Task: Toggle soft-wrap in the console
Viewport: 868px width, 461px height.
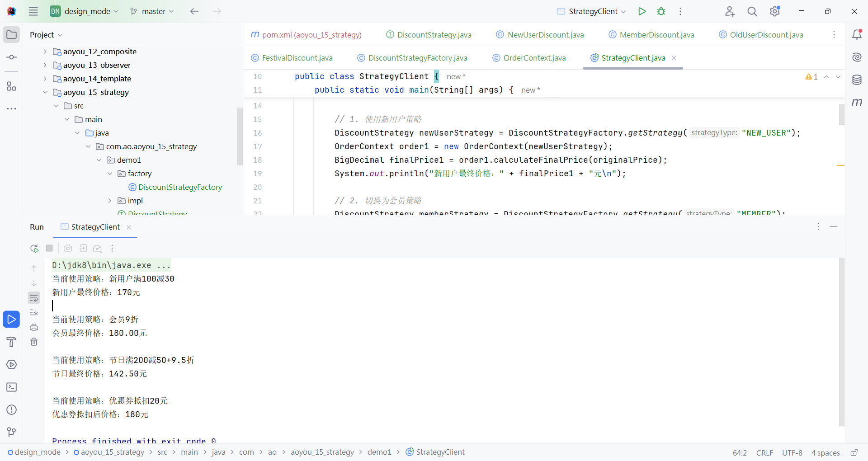Action: 34,298
